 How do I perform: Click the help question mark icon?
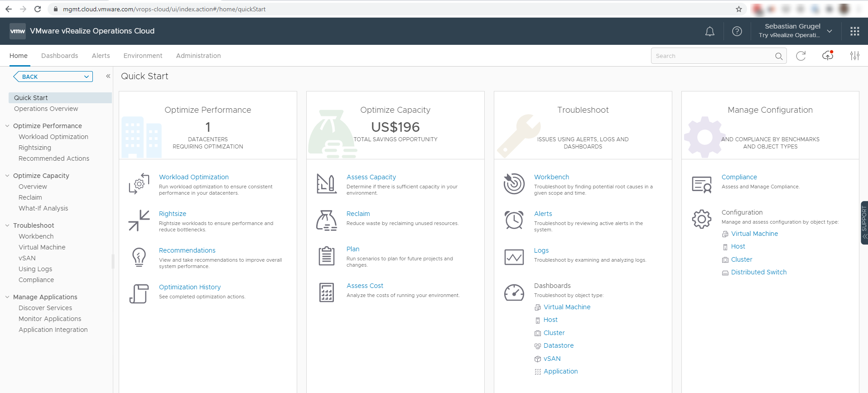pyautogui.click(x=737, y=31)
